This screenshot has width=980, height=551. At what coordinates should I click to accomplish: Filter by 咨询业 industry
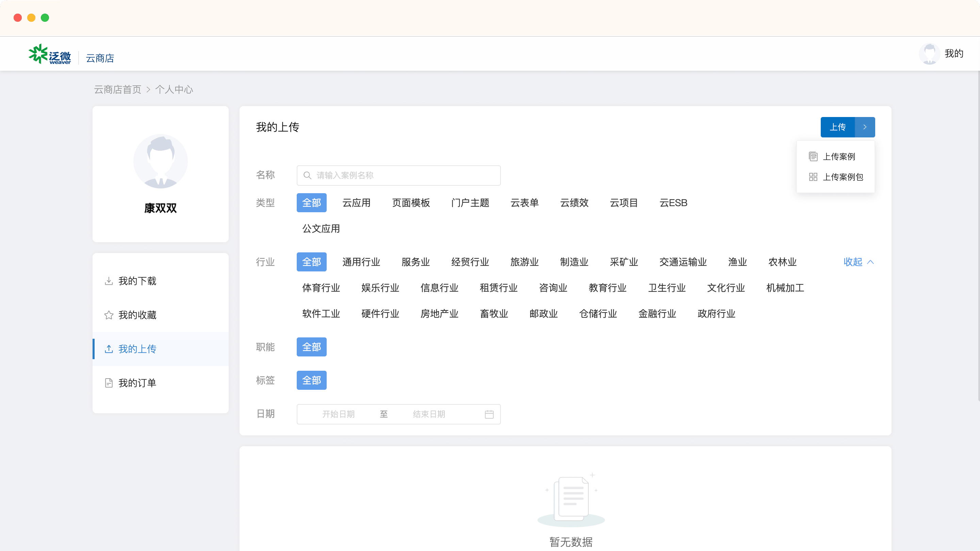[x=553, y=288]
